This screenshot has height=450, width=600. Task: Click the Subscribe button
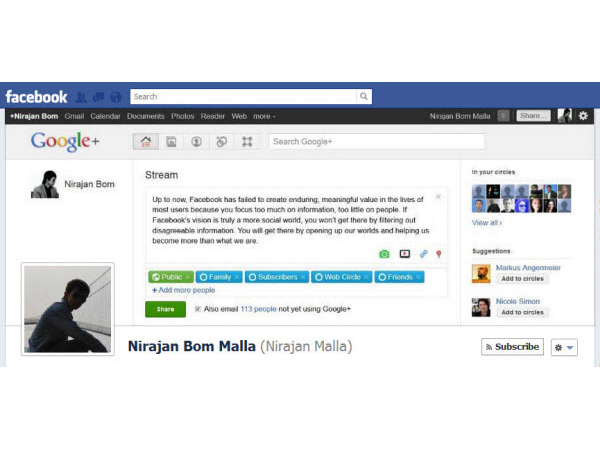tap(512, 347)
